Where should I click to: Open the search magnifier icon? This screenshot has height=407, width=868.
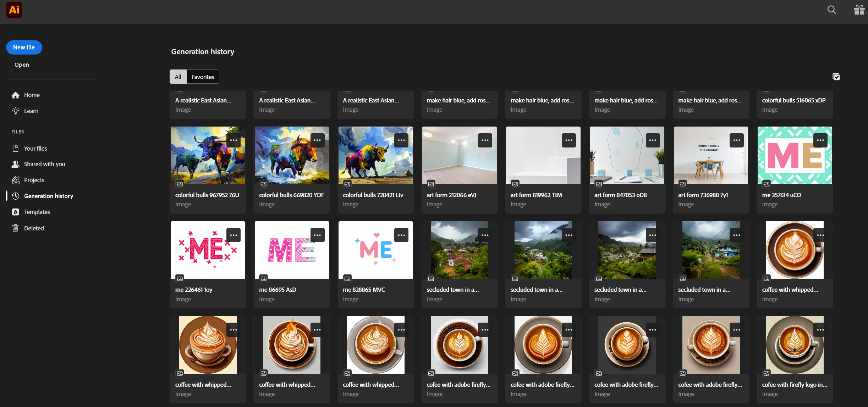point(831,10)
